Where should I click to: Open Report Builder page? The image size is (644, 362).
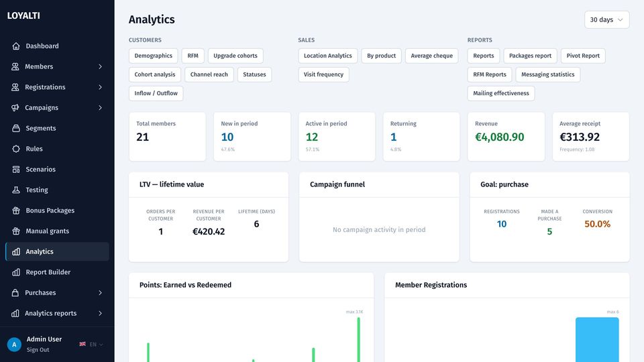(57, 272)
